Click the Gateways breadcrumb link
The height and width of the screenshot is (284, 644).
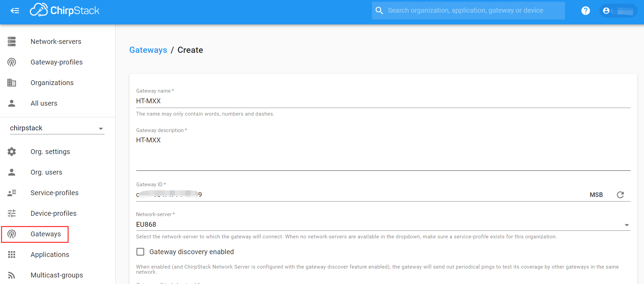coord(148,50)
